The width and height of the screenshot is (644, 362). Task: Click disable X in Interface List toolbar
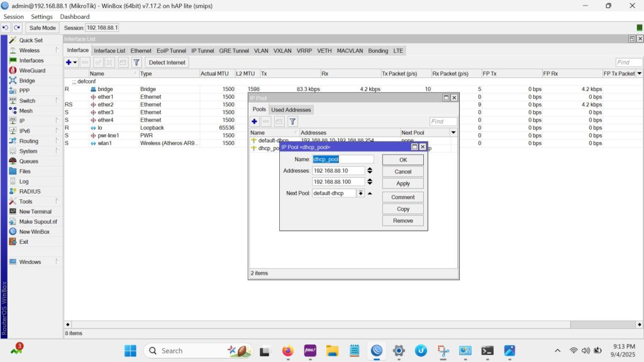(109, 62)
